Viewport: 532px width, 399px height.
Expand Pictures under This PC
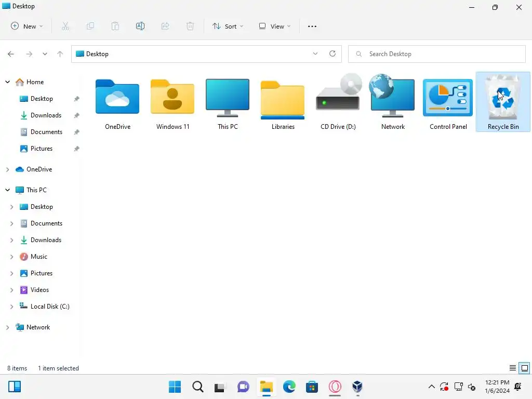11,273
